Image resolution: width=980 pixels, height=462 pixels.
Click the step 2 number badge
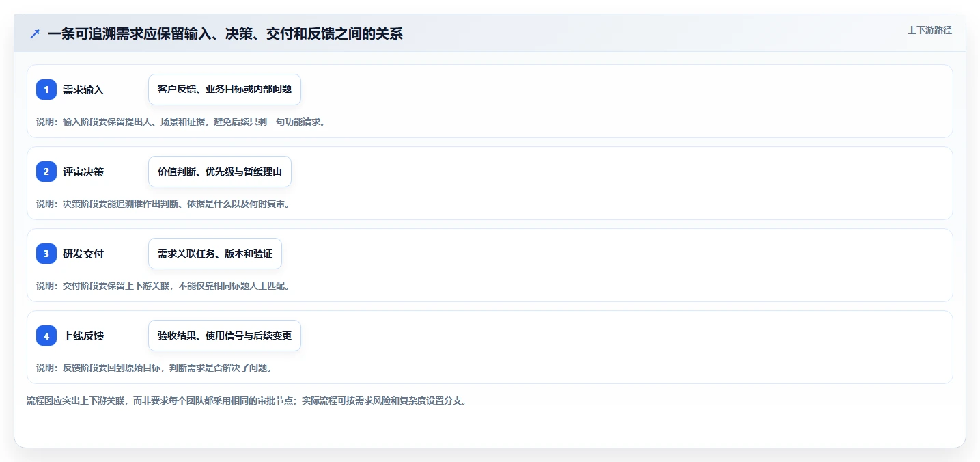46,172
